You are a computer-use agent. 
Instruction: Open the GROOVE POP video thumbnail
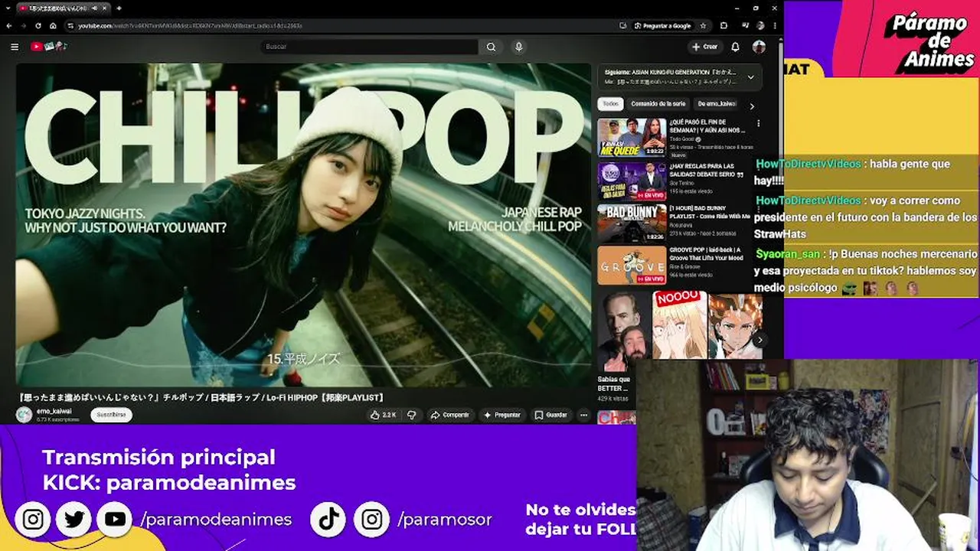pyautogui.click(x=632, y=266)
